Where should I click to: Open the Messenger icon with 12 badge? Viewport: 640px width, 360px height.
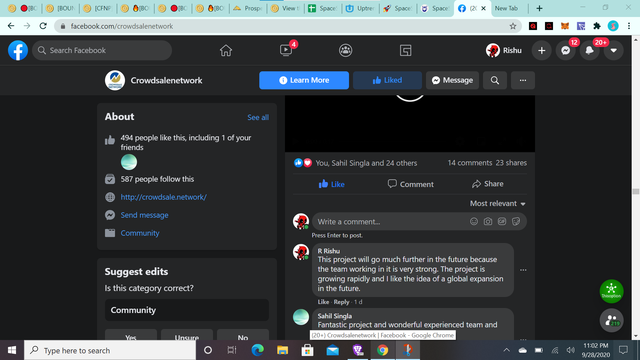[565, 50]
